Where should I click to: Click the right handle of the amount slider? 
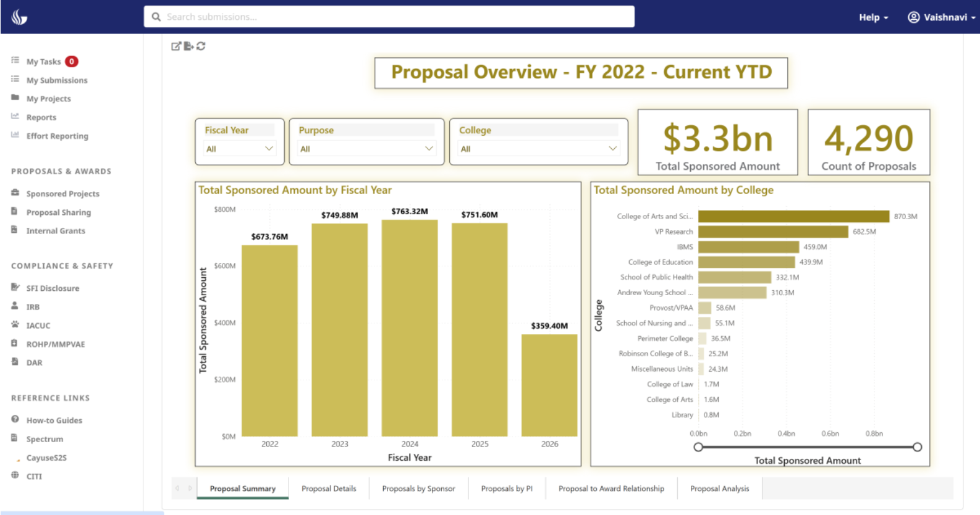(x=917, y=447)
